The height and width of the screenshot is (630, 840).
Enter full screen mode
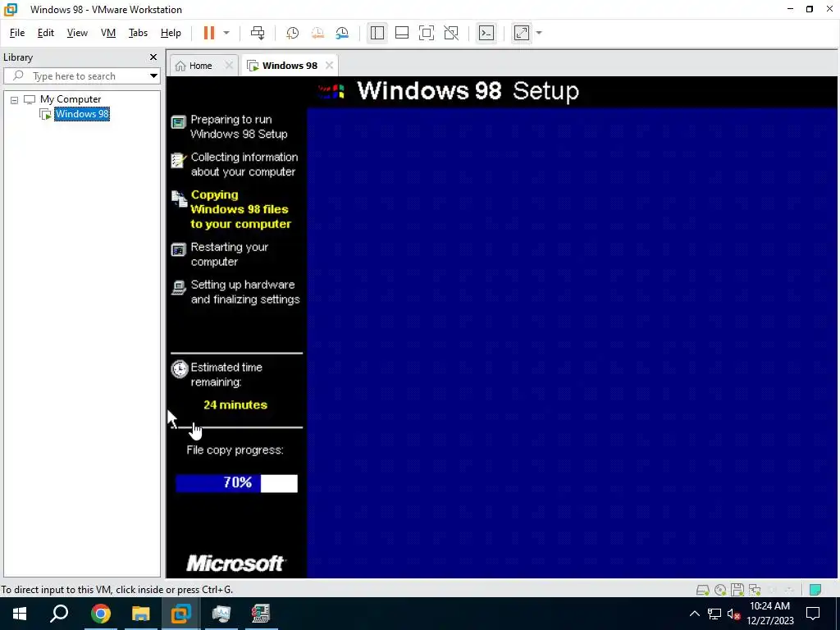pos(427,33)
